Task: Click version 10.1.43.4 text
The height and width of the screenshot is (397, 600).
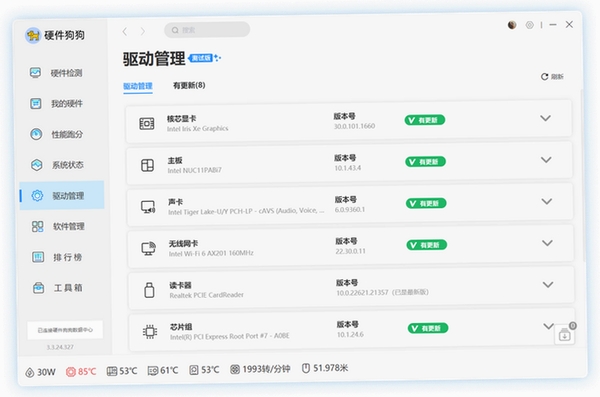Action: tap(348, 168)
